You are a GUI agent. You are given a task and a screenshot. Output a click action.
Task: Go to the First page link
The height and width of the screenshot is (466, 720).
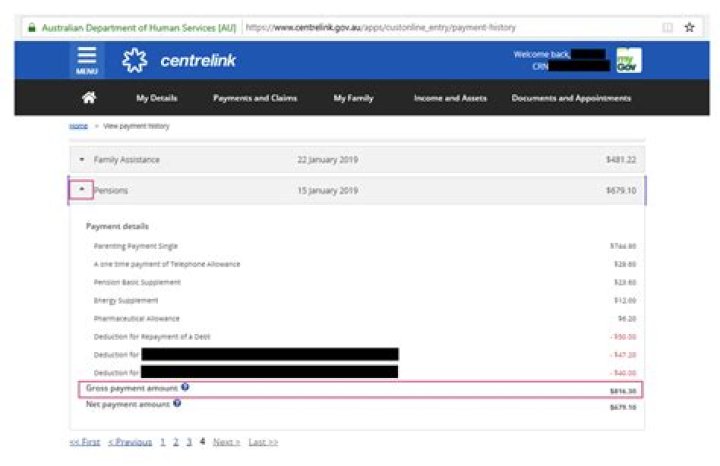pyautogui.click(x=85, y=441)
